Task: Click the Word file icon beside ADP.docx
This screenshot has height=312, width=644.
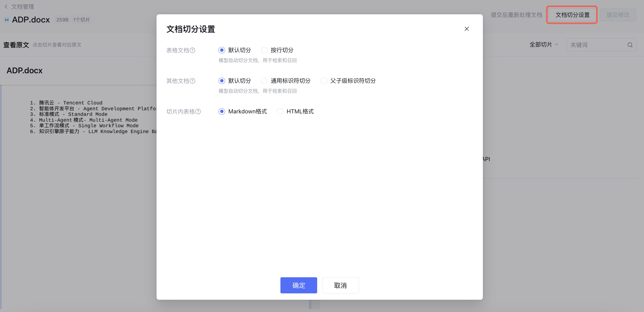Action: pyautogui.click(x=7, y=20)
